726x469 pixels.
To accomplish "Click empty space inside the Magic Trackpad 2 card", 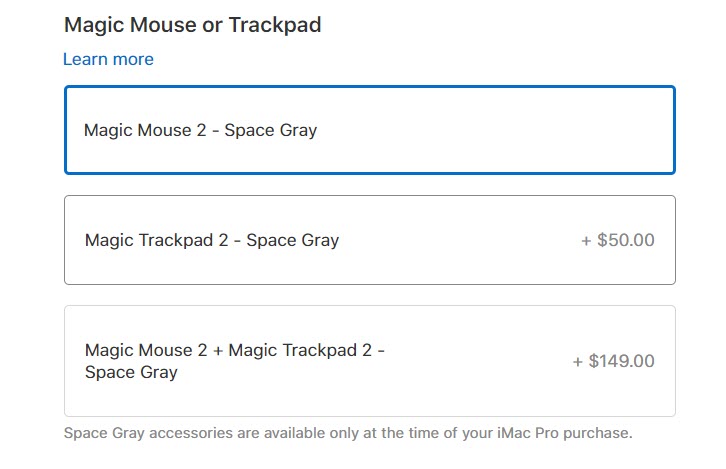I will [x=460, y=240].
